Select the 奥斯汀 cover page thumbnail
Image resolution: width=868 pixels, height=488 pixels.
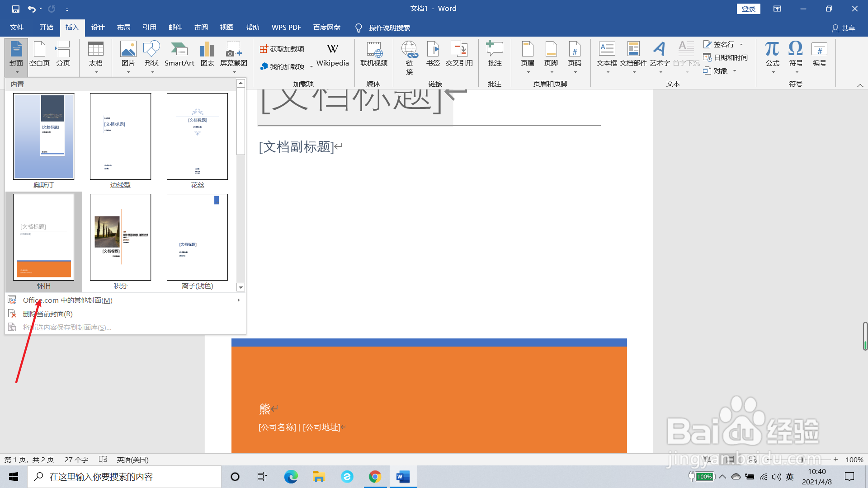tap(44, 136)
